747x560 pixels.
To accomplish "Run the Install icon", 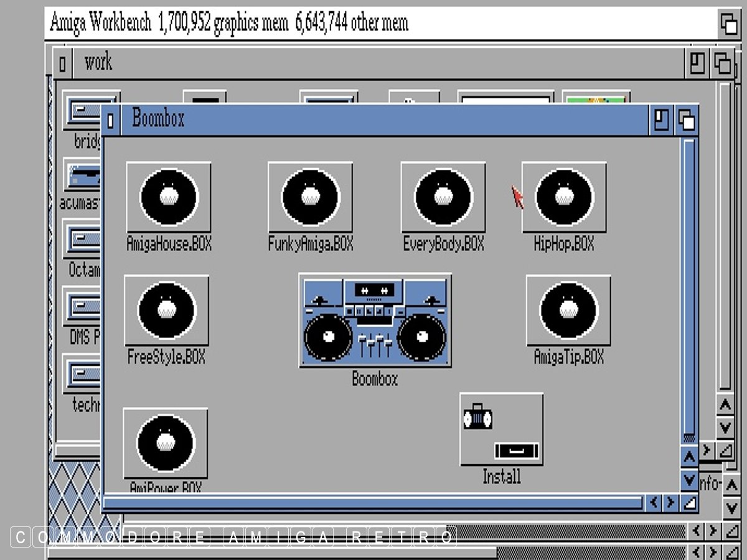I will click(501, 429).
